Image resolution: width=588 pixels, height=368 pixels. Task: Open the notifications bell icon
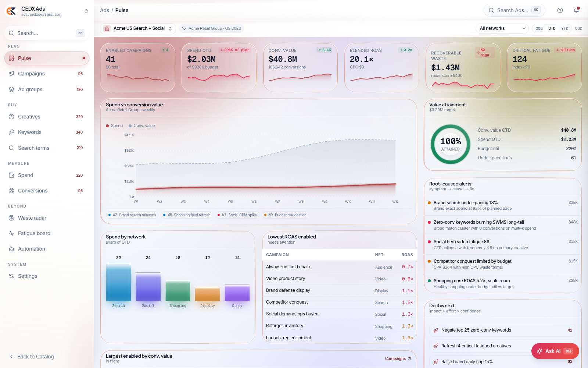[x=576, y=10]
